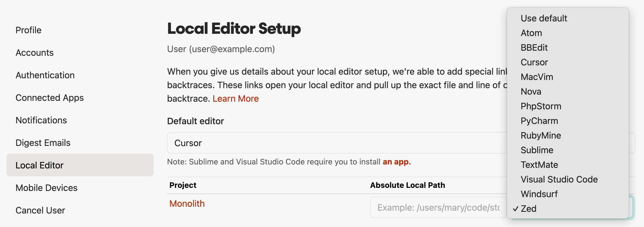Screen dimensions: 644x227
Task: Follow the 'an app.' install link
Action: [397, 162]
